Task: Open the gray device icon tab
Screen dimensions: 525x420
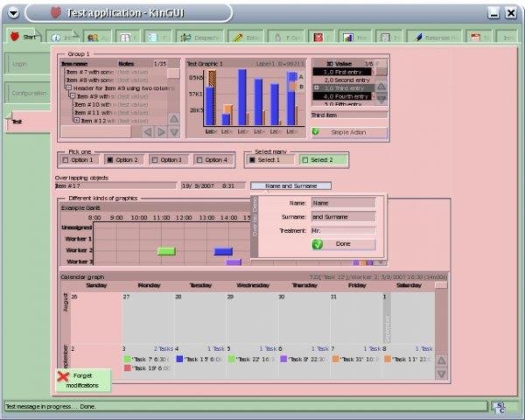Action: (389, 37)
